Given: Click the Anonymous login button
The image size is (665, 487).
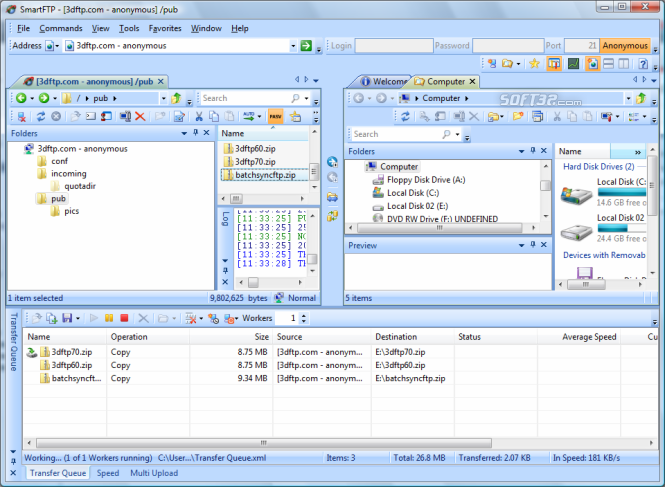Looking at the screenshot, I should [x=625, y=45].
